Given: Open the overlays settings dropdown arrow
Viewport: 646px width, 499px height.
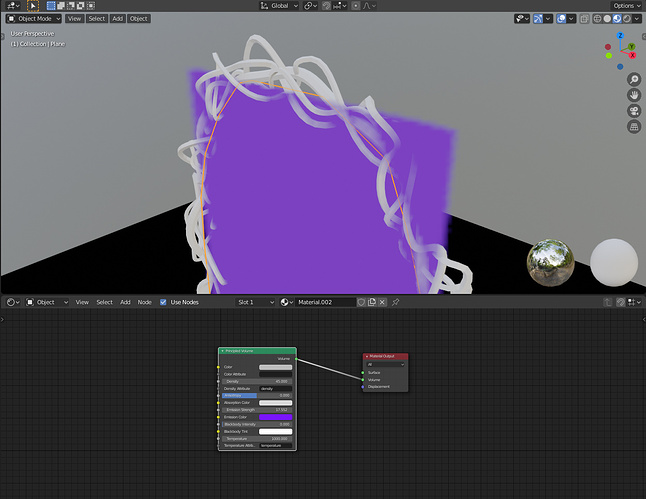Looking at the screenshot, I should click(571, 19).
